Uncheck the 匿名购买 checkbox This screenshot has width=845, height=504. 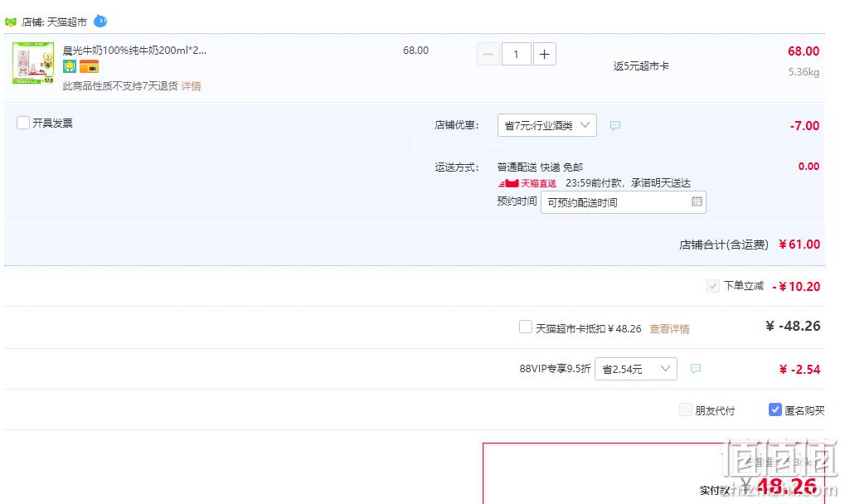coord(775,409)
